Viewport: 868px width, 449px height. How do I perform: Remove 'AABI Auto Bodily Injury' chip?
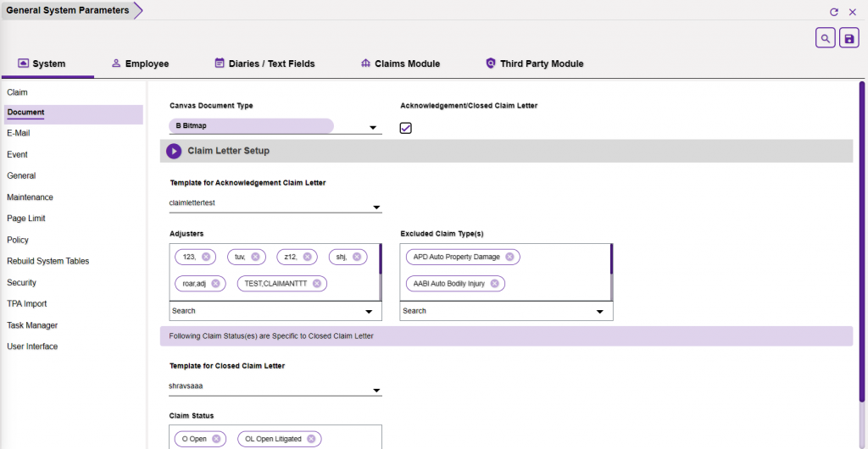[494, 284]
